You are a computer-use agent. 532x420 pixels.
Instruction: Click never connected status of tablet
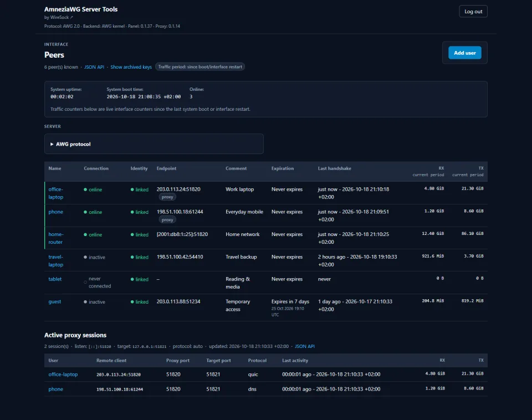pyautogui.click(x=98, y=282)
